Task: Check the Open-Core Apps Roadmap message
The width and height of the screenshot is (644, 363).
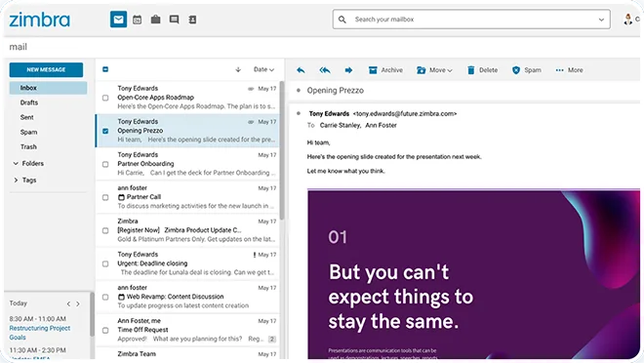Action: click(105, 98)
